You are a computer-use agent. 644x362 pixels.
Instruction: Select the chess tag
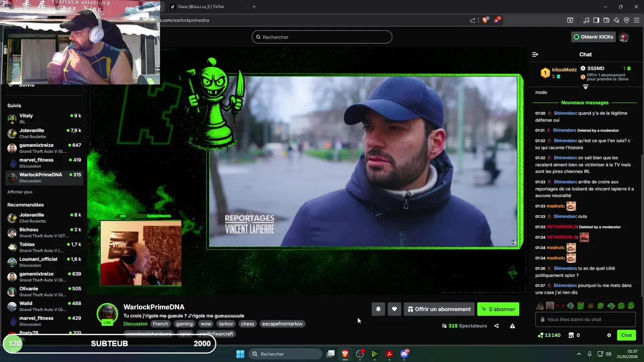click(x=247, y=324)
